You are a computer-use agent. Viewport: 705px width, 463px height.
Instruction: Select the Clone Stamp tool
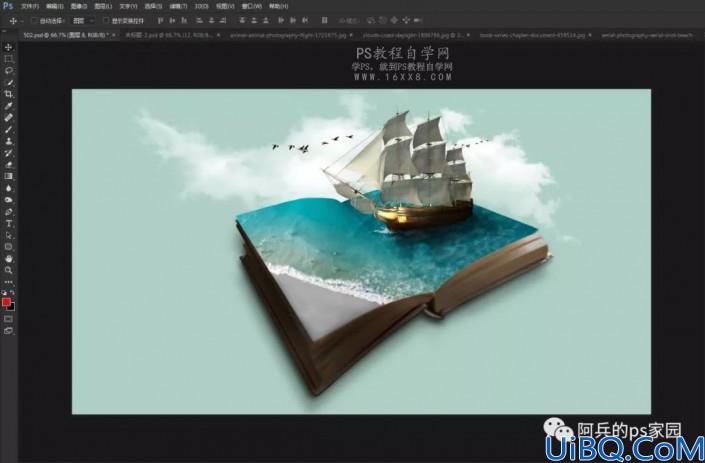[8, 141]
